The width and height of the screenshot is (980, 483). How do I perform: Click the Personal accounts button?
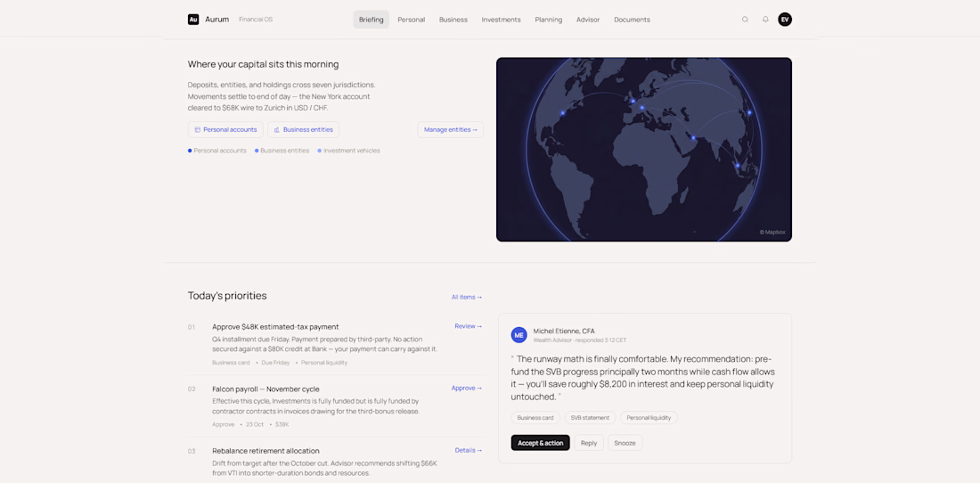coord(225,129)
